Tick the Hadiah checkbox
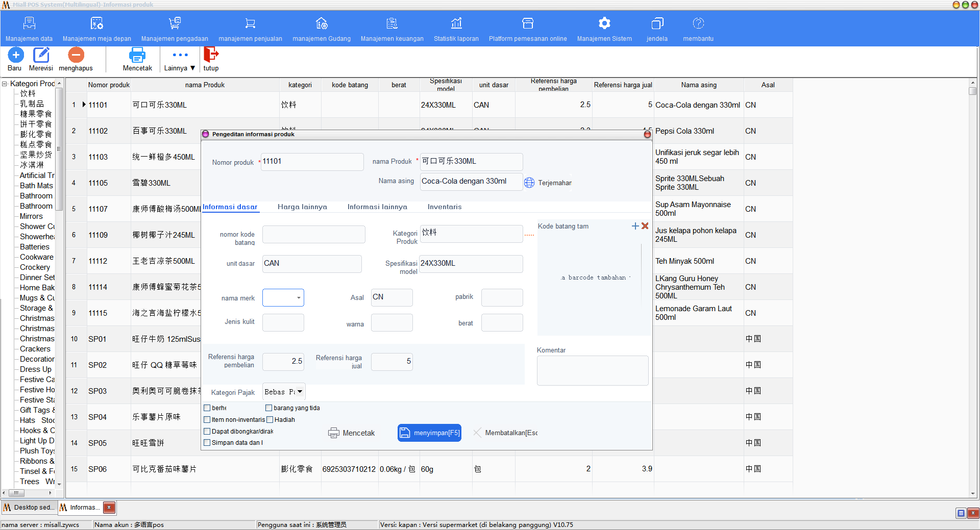This screenshot has height=530, width=980. (x=270, y=420)
